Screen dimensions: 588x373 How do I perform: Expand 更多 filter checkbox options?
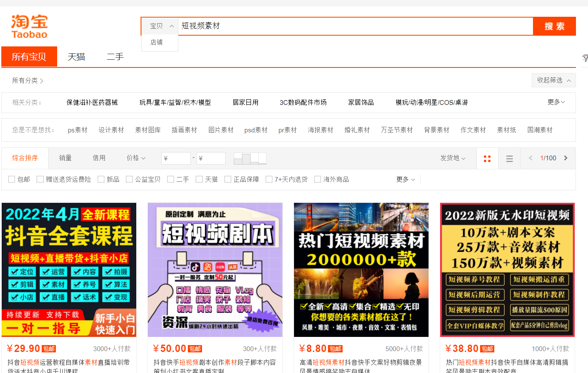point(405,179)
